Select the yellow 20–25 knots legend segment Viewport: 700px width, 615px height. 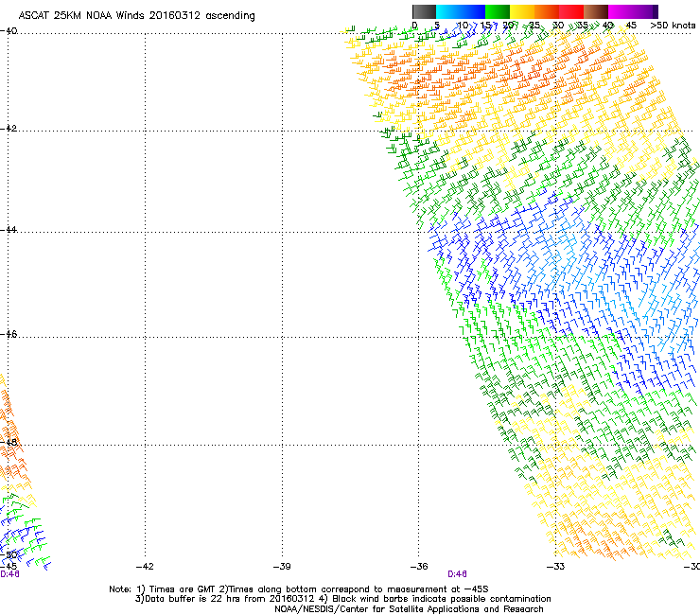[x=522, y=11]
